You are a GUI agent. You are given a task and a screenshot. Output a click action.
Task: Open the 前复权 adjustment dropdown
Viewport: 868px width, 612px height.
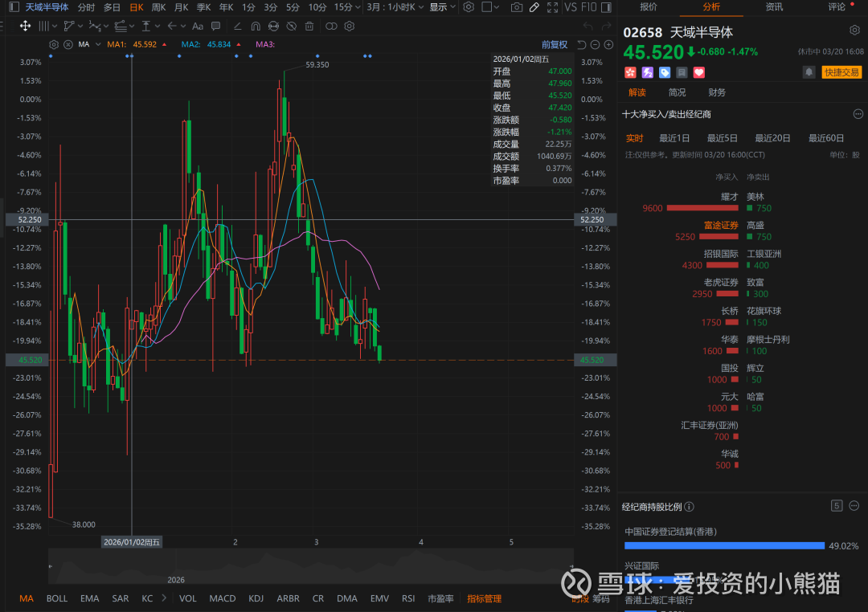(555, 44)
